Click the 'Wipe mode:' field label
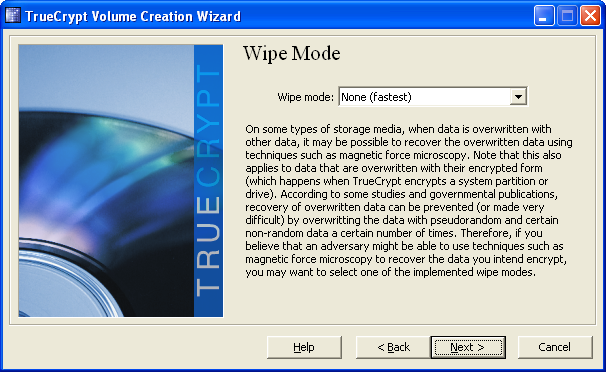Viewport: 606px width, 372px height. coord(305,97)
